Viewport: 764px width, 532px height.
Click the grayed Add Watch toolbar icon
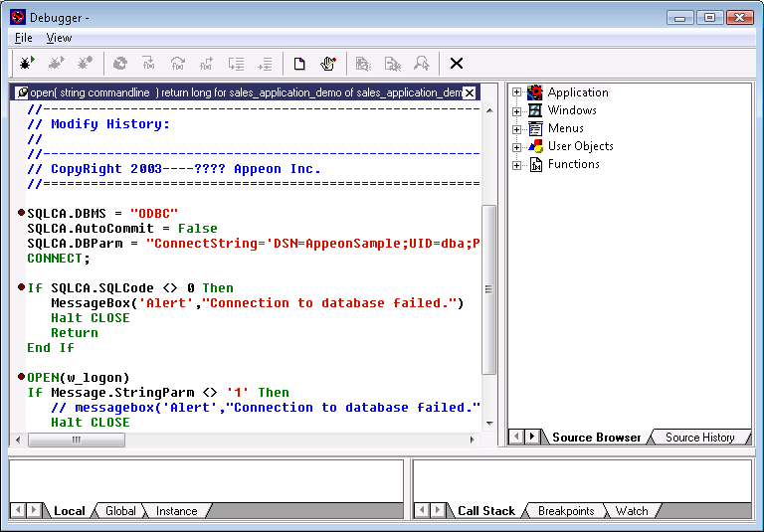tap(363, 64)
